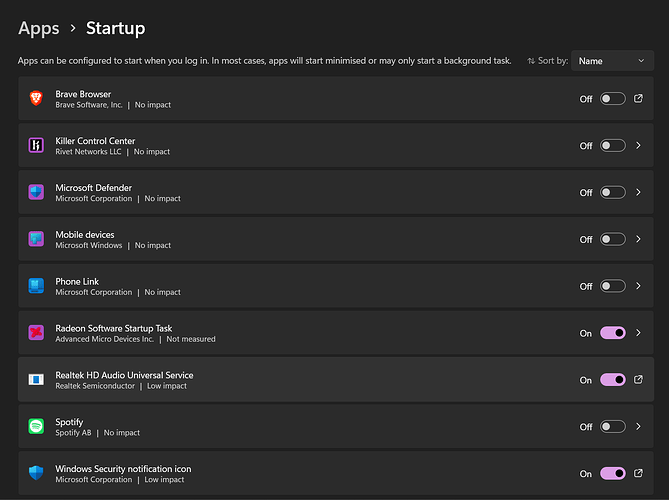Image resolution: width=669 pixels, height=500 pixels.
Task: Turn on Spotify startup toggle
Action: (x=612, y=427)
